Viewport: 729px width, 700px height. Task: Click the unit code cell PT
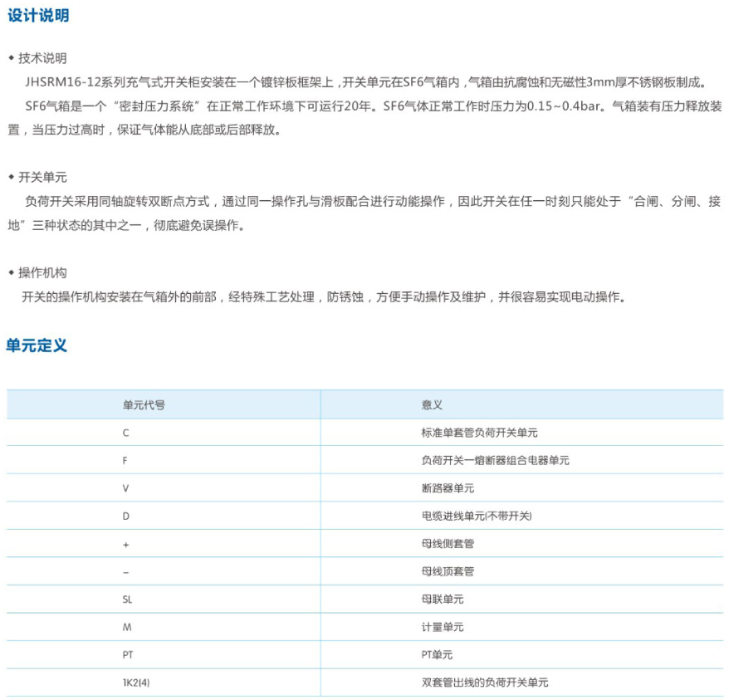(x=127, y=655)
